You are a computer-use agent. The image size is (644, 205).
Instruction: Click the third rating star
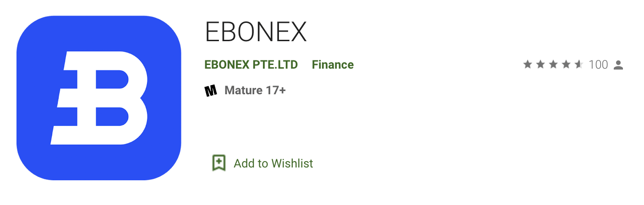[x=553, y=65]
